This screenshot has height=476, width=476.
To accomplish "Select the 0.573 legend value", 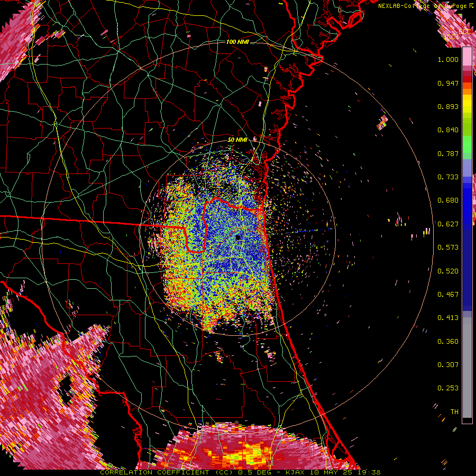I will point(448,248).
